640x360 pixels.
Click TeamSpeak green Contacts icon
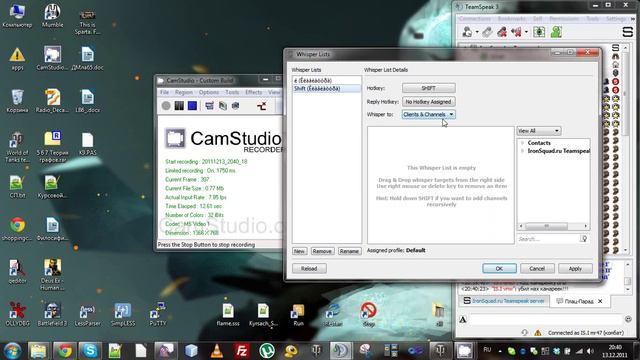pyautogui.click(x=556, y=32)
